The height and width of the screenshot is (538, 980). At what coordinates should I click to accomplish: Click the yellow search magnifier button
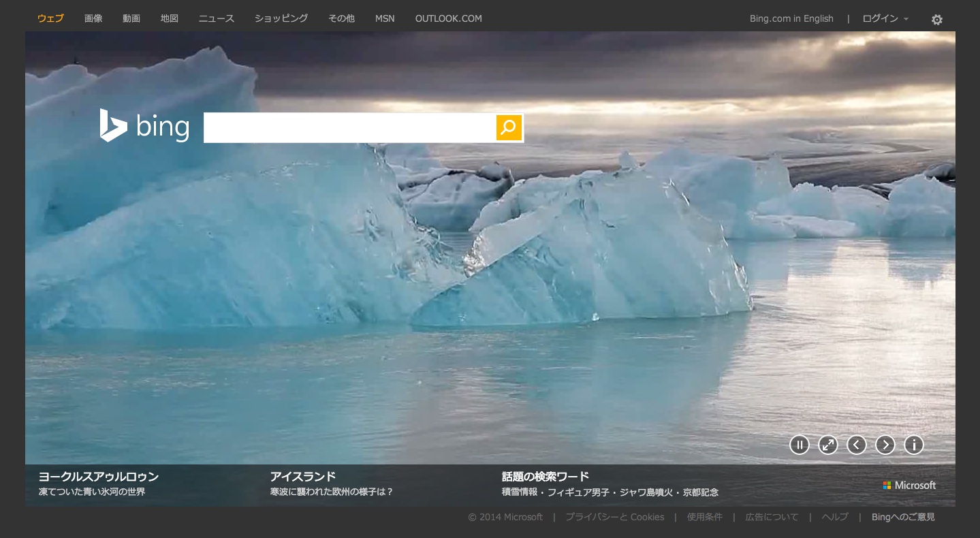[x=509, y=127]
